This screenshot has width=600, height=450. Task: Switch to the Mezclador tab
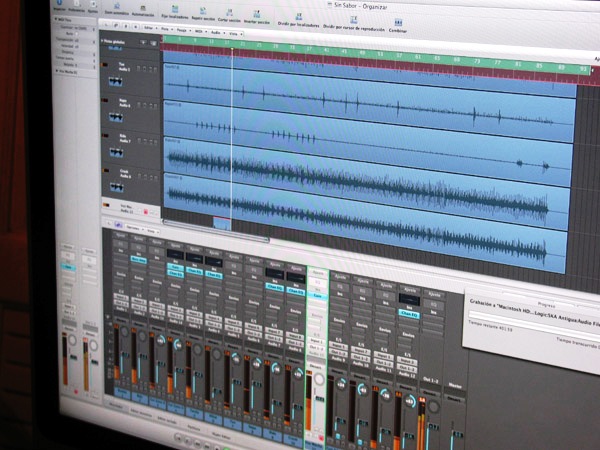point(116,405)
